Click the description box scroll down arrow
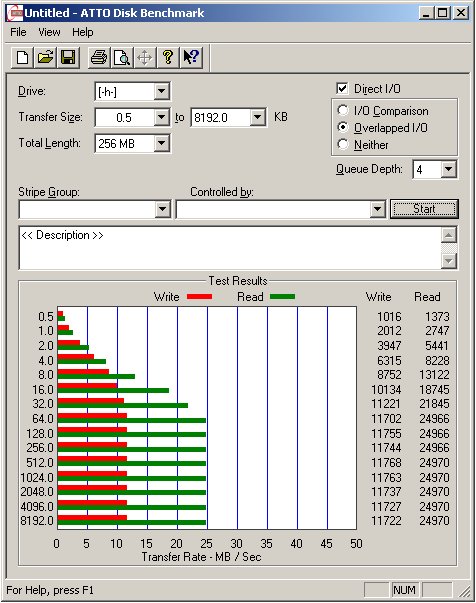Image resolution: width=476 pixels, height=603 pixels. (x=448, y=261)
